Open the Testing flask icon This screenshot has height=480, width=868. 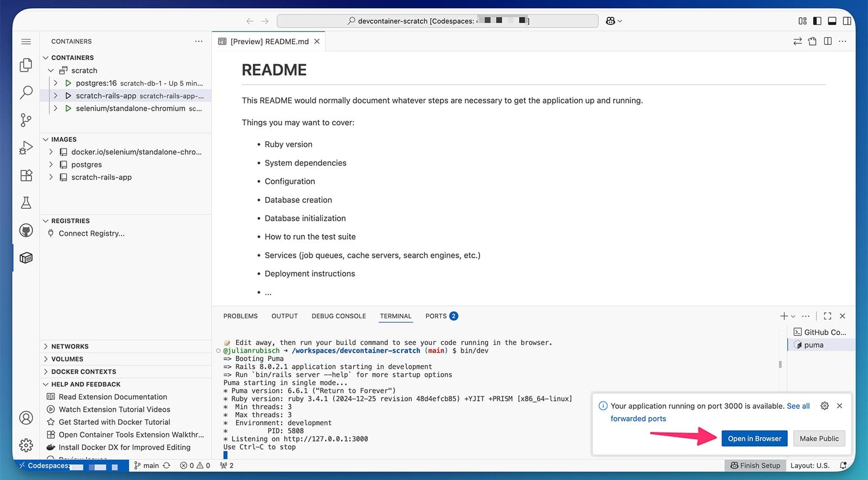(x=26, y=203)
